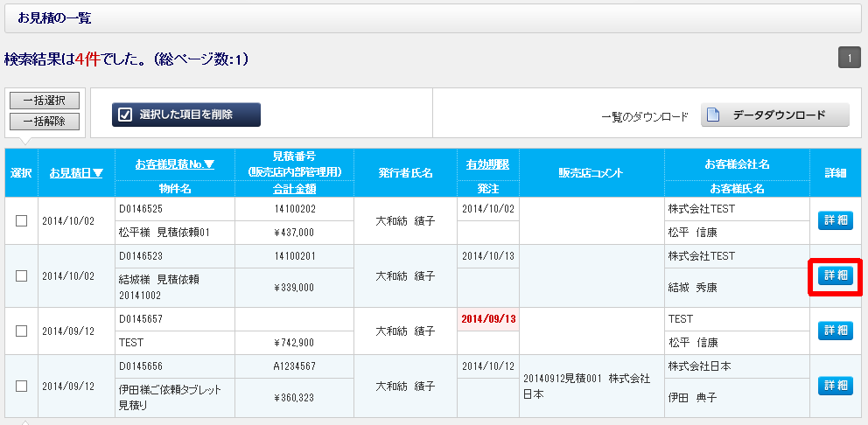
Task: Mark the checkbox for quote D0145656
Action: tap(21, 386)
